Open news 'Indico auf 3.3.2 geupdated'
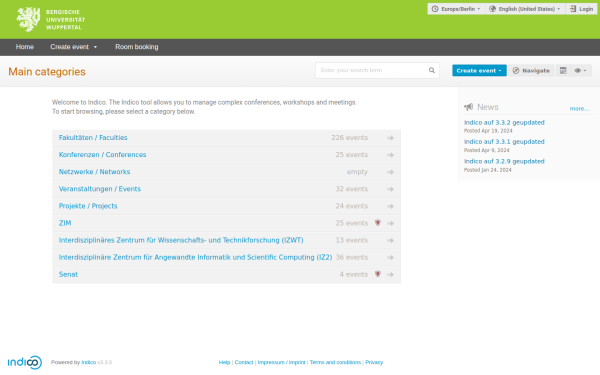The width and height of the screenshot is (600, 375). 504,122
